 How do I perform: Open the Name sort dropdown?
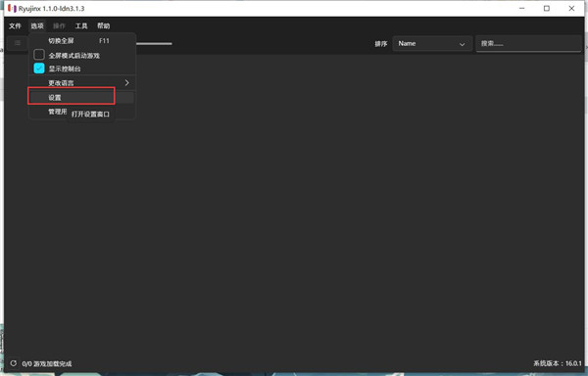(x=431, y=43)
